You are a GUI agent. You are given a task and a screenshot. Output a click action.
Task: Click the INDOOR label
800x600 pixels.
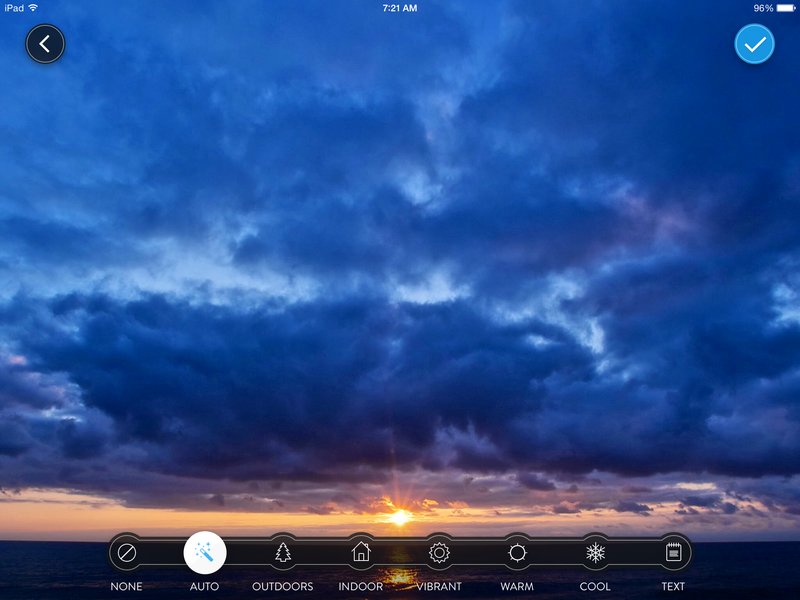tap(361, 586)
